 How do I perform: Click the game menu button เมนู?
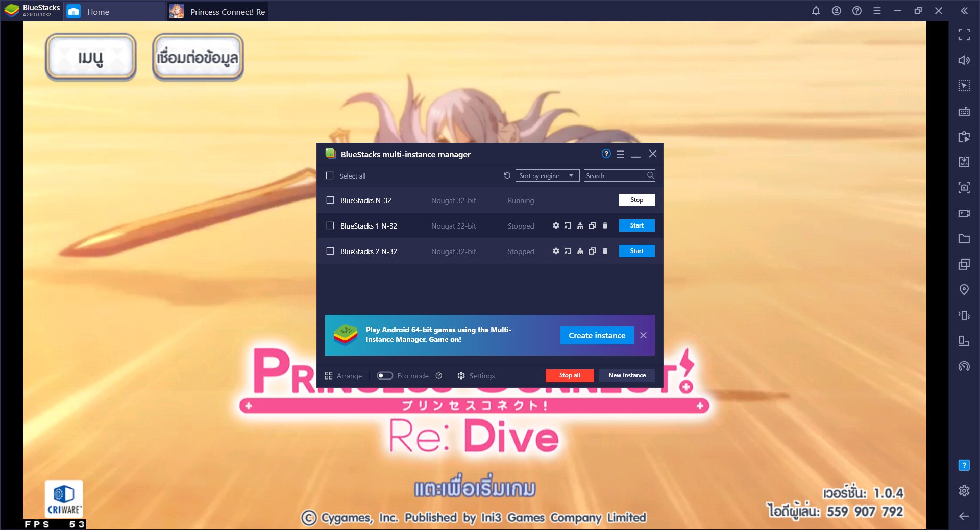91,57
